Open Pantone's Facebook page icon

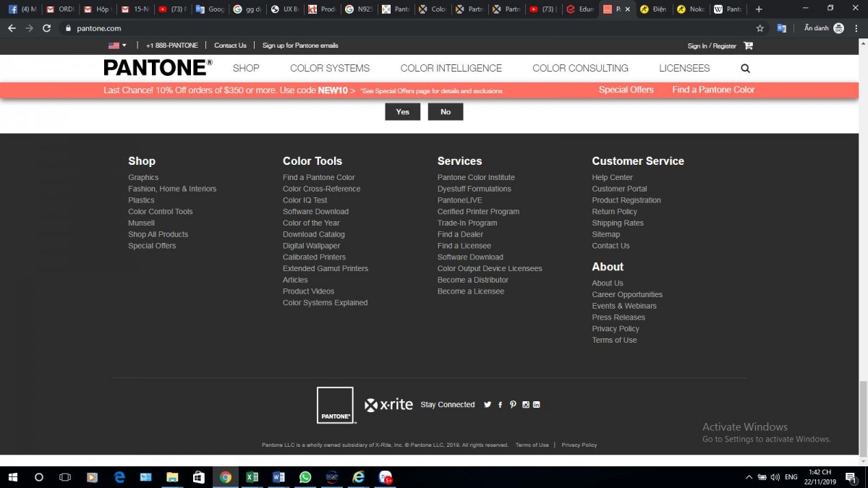(500, 405)
